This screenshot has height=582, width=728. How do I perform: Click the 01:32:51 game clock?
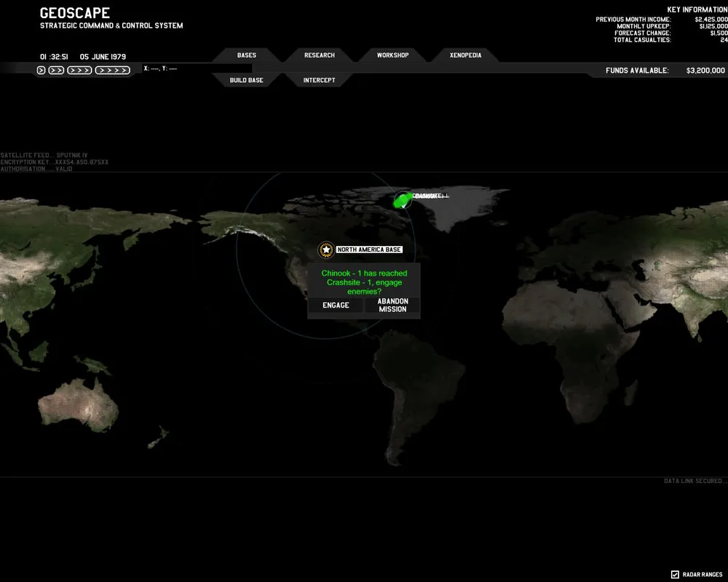pos(54,57)
